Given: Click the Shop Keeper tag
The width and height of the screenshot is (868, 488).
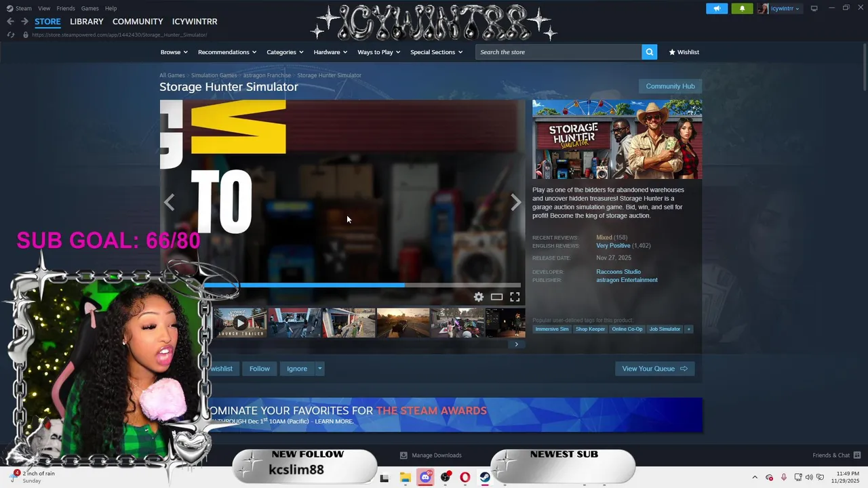Looking at the screenshot, I should 590,329.
